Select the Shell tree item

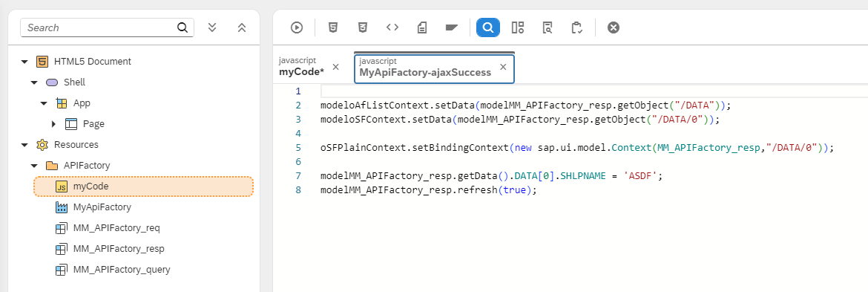(75, 82)
